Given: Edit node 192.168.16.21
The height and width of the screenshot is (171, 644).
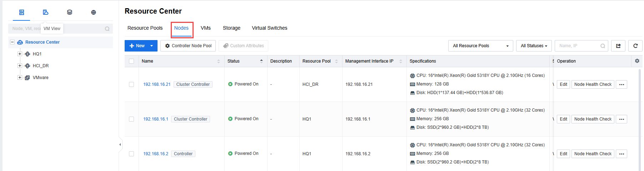Looking at the screenshot, I should pos(563,84).
